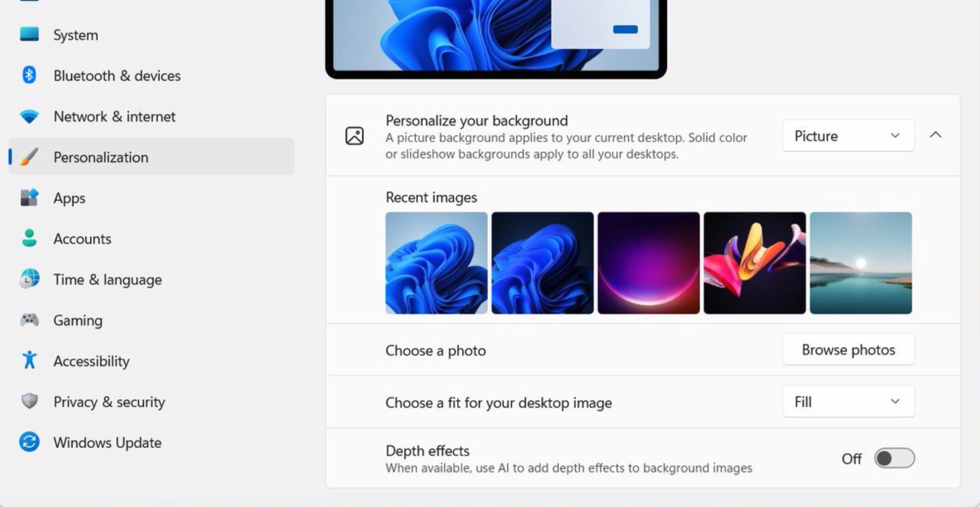Screen dimensions: 980x507
Task: Click the Windows Update sync icon
Action: tap(29, 442)
